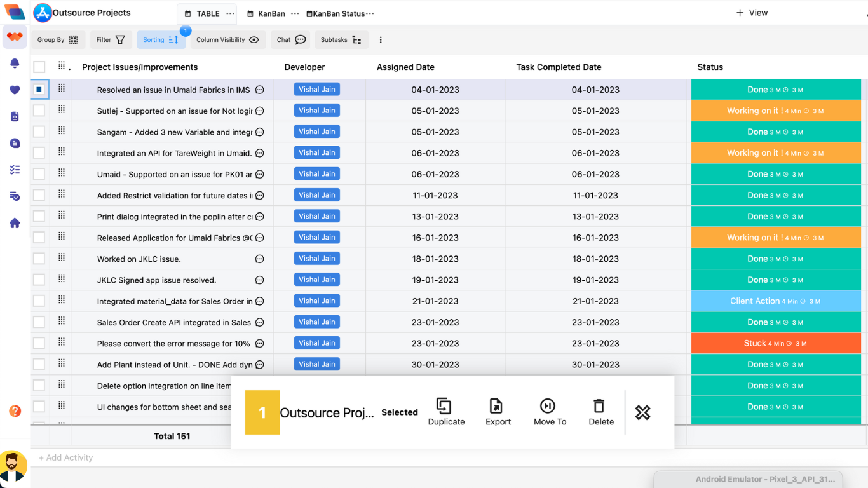The image size is (868, 488).
Task: Check the Please convert the error message checkbox
Action: click(x=39, y=343)
